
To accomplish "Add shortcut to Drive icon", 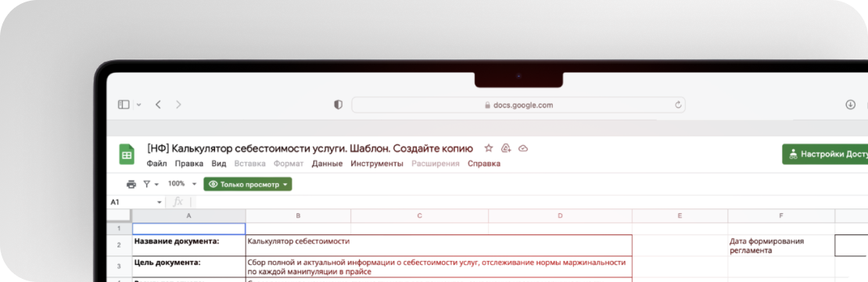I will [505, 148].
